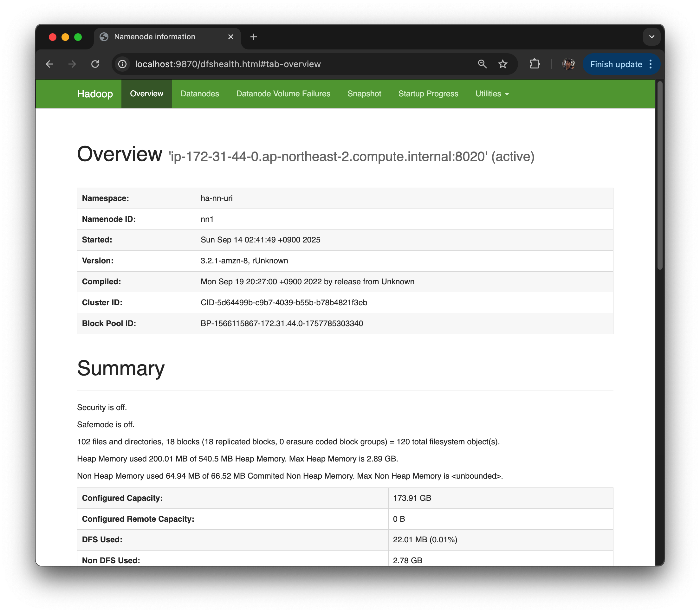700x613 pixels.
Task: Click the zoom magnifier icon in address bar
Action: click(482, 64)
